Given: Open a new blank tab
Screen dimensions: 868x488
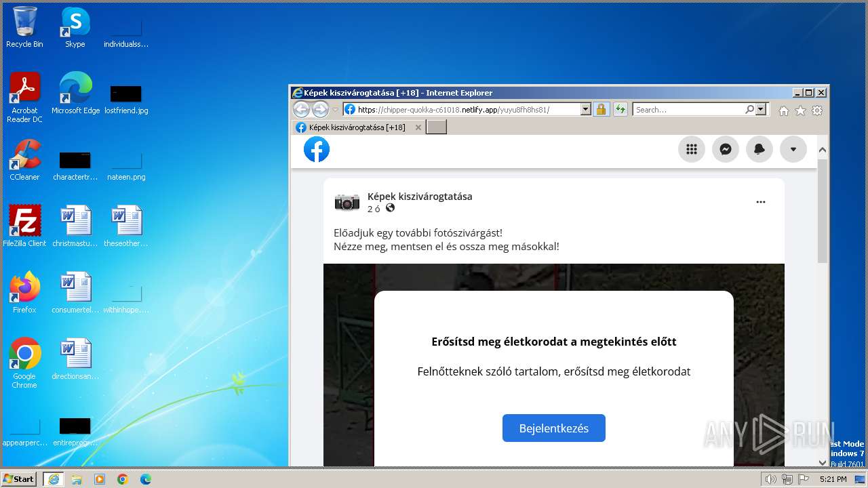Looking at the screenshot, I should point(436,127).
